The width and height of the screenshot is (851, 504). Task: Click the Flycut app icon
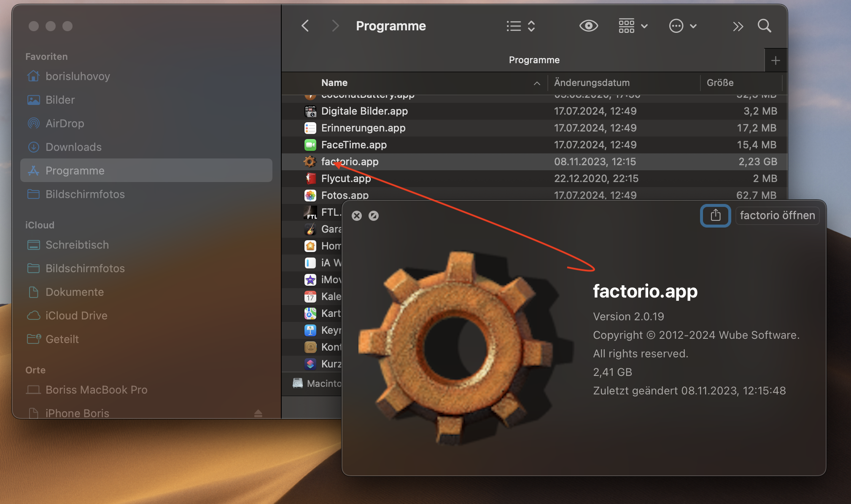[310, 179]
